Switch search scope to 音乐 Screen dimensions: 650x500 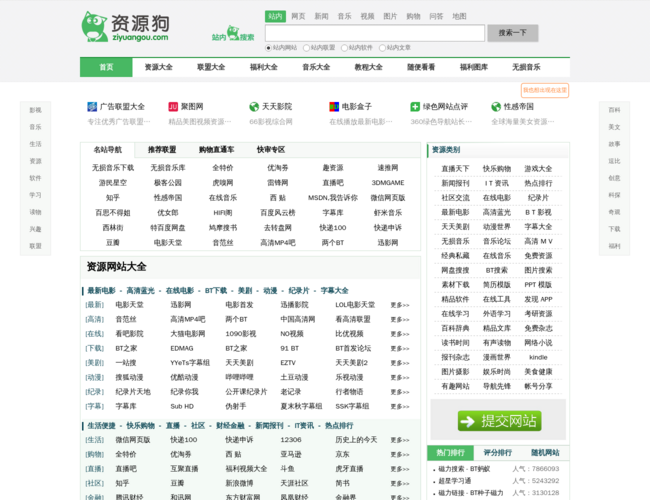coord(344,16)
